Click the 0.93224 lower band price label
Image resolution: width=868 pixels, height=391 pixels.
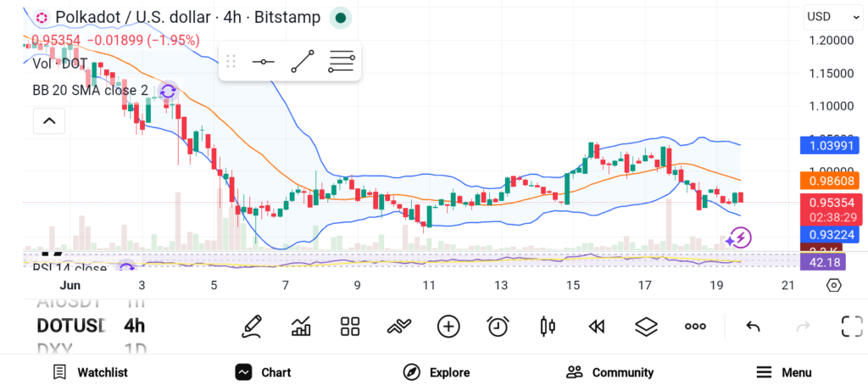point(829,234)
